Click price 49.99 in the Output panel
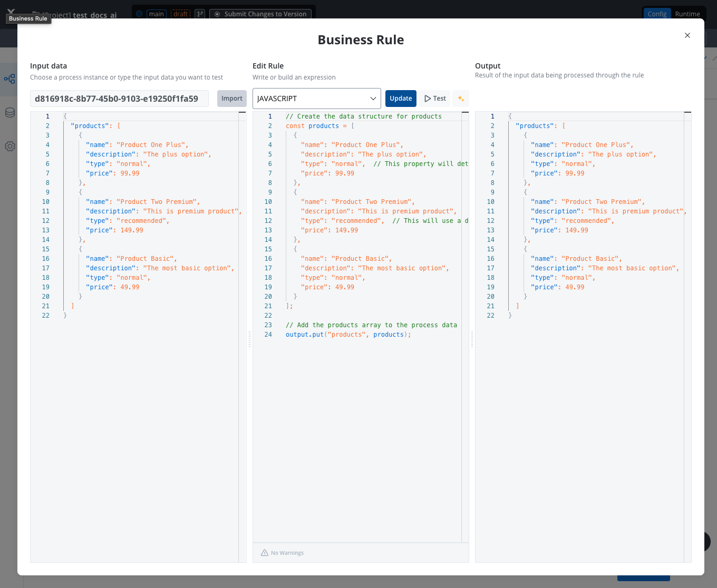The height and width of the screenshot is (588, 717). 575,287
